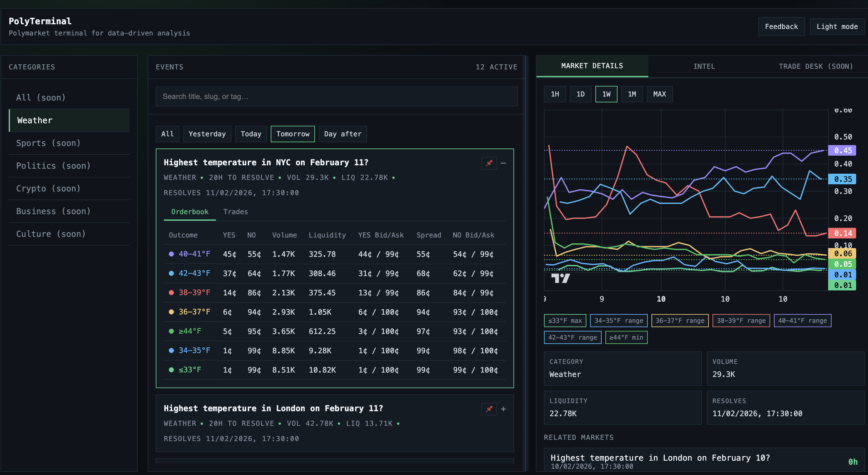868x475 pixels.
Task: Select the Tomorrow date filter
Action: (x=293, y=134)
